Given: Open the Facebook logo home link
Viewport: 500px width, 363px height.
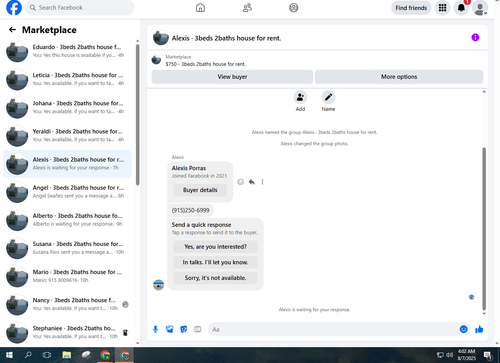Looking at the screenshot, I should coord(14,8).
